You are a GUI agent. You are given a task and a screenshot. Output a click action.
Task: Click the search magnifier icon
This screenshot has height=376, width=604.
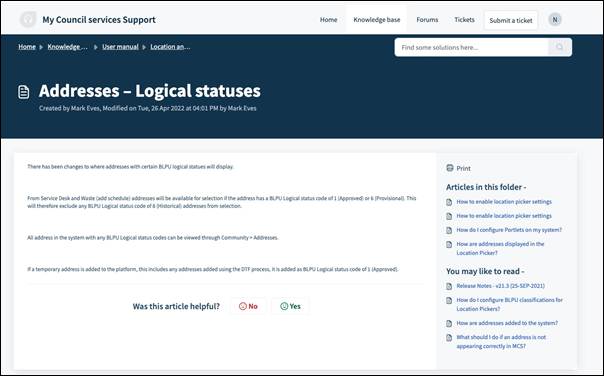tap(559, 47)
